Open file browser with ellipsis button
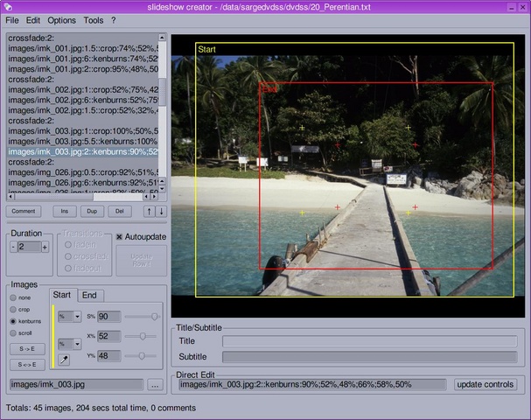531x420 pixels. (155, 384)
